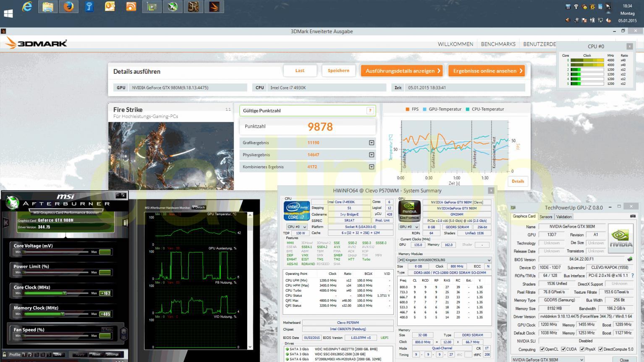Viewport: 644px width, 362px height.
Task: Click the Afterburner Kombustor 'K' button
Action: pyautogui.click(x=6, y=223)
